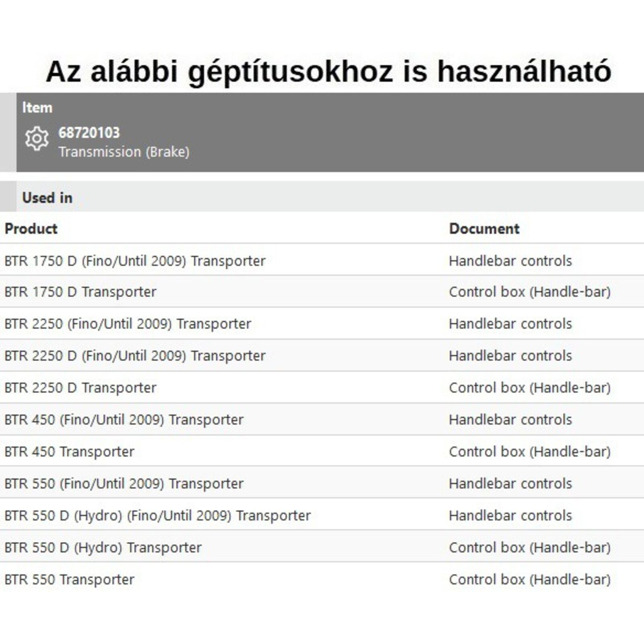Open BTR 2250 D (Fino/Until 2009) Transporter
This screenshot has width=644, height=644.
point(135,356)
